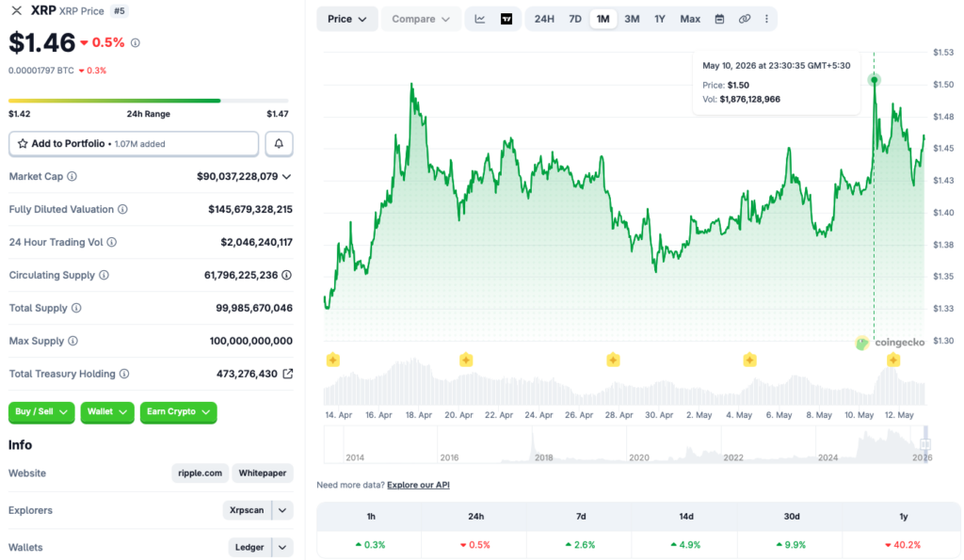Screen dimensions: 964x560
Task: Open the info icon beside the Circulating Supply label
Action: coord(104,276)
